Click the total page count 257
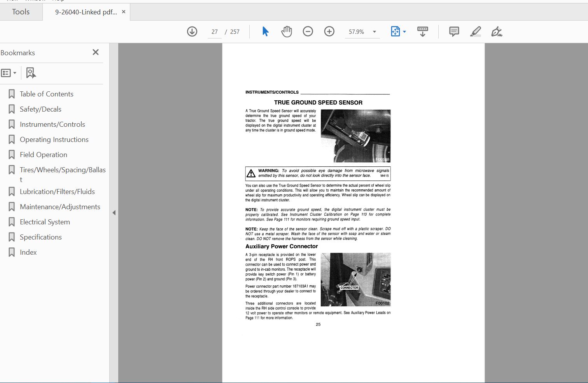The width and height of the screenshot is (588, 383). coord(235,32)
